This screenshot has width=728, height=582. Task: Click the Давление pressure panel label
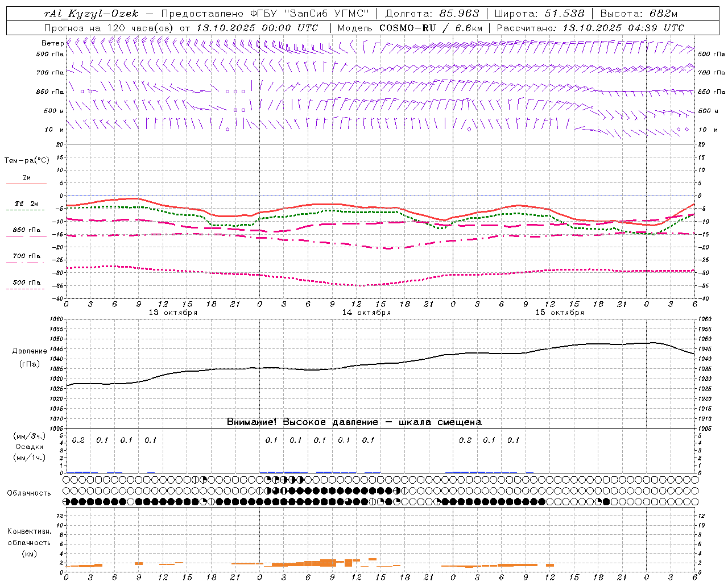[30, 351]
